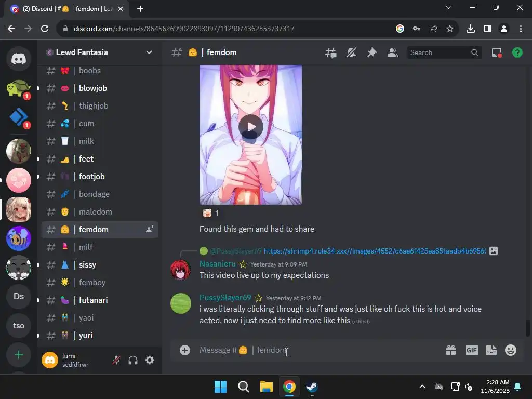Click the lumi user panel avatar
Viewport: 532px width, 399px height.
pos(50,360)
